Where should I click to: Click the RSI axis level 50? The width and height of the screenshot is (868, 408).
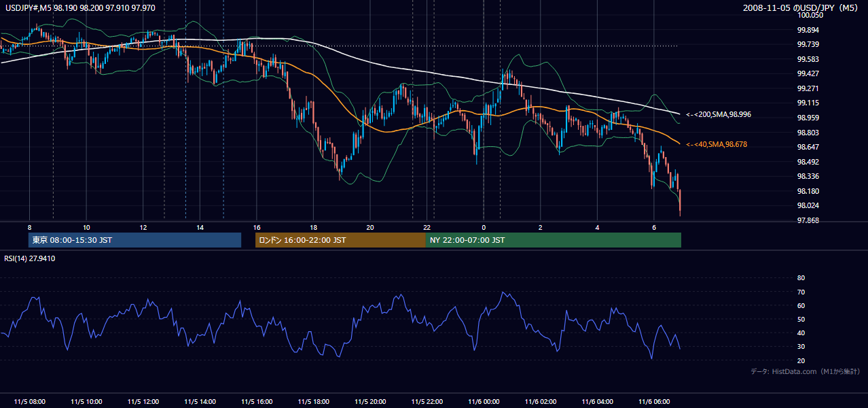[x=801, y=319]
